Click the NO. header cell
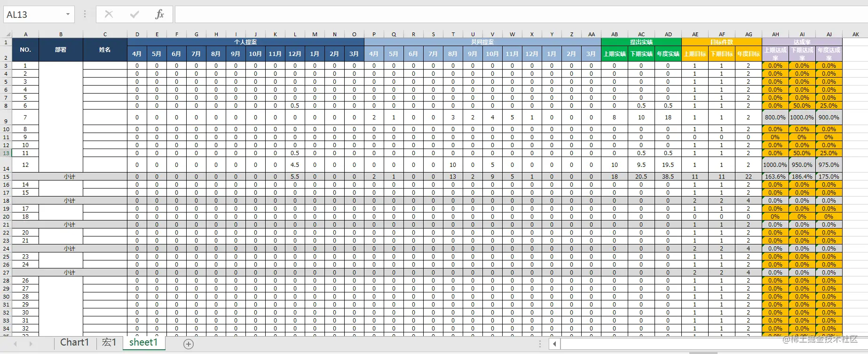Screen dimensions: 868x354 25,50
